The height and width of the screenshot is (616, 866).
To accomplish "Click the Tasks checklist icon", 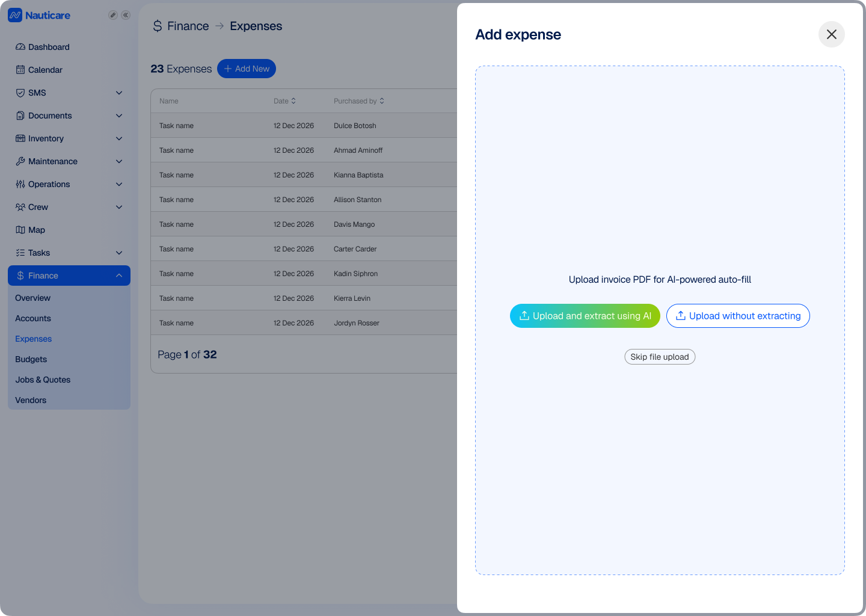I will [20, 253].
